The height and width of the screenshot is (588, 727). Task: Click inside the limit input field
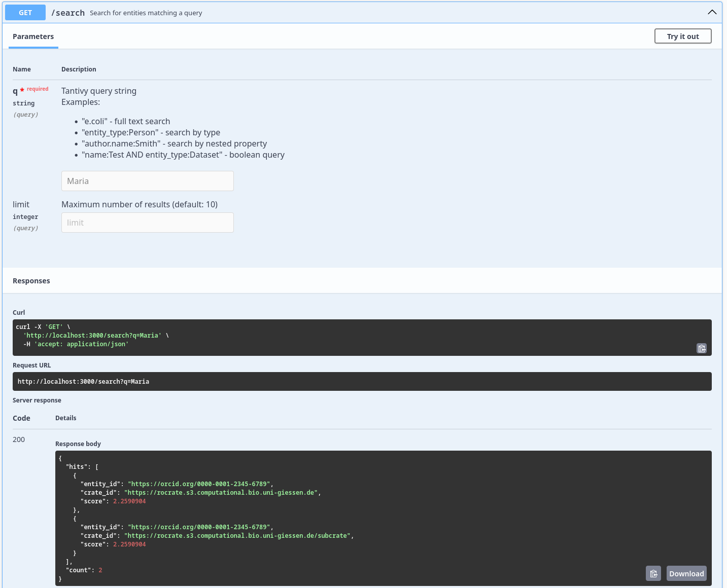[147, 223]
